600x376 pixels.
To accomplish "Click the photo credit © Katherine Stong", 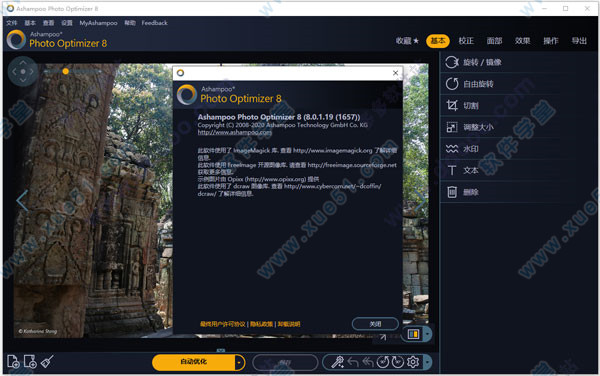I will (x=38, y=331).
